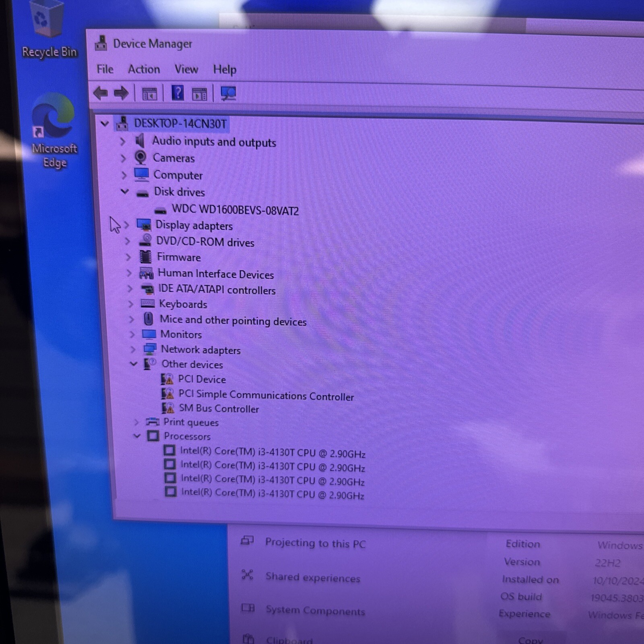This screenshot has height=644, width=644.
Task: Open the View menu
Action: (x=186, y=69)
